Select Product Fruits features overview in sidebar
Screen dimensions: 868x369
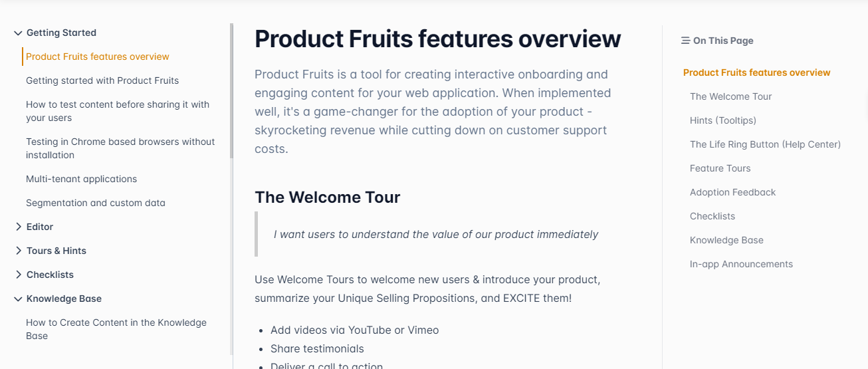[x=98, y=57]
